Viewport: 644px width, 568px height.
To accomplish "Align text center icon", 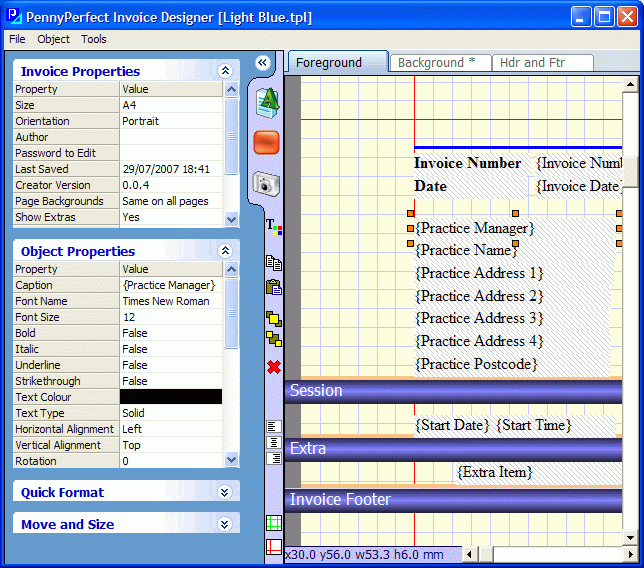I will (274, 442).
